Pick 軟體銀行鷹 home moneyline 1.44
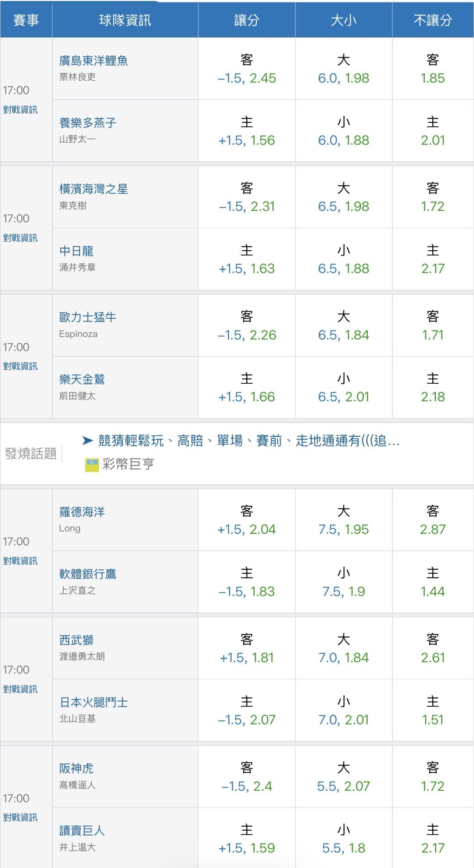Image resolution: width=474 pixels, height=868 pixels. pos(433,582)
